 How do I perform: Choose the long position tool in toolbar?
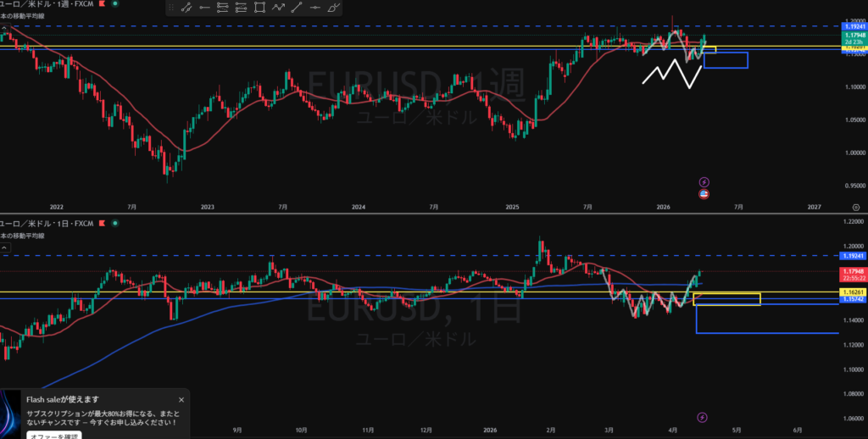(x=223, y=8)
